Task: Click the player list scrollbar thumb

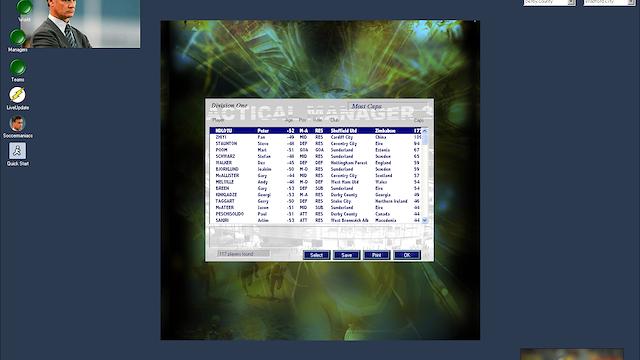Action: coord(424,139)
